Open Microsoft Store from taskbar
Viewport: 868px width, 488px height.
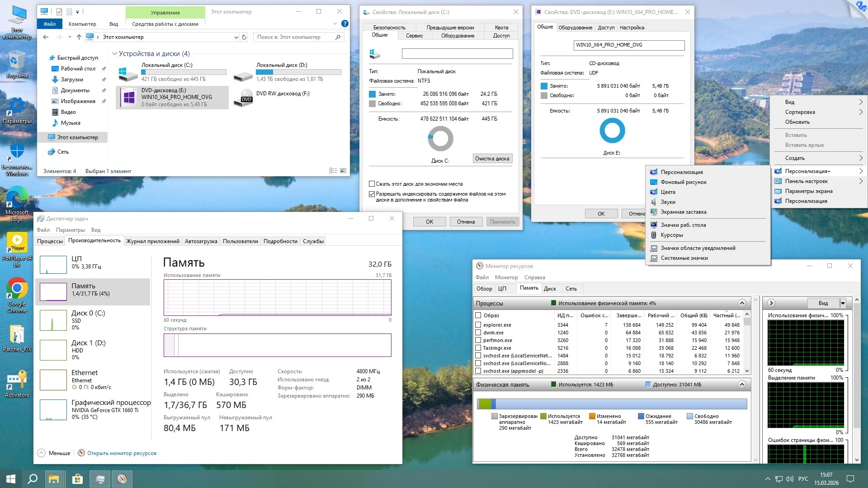(77, 479)
